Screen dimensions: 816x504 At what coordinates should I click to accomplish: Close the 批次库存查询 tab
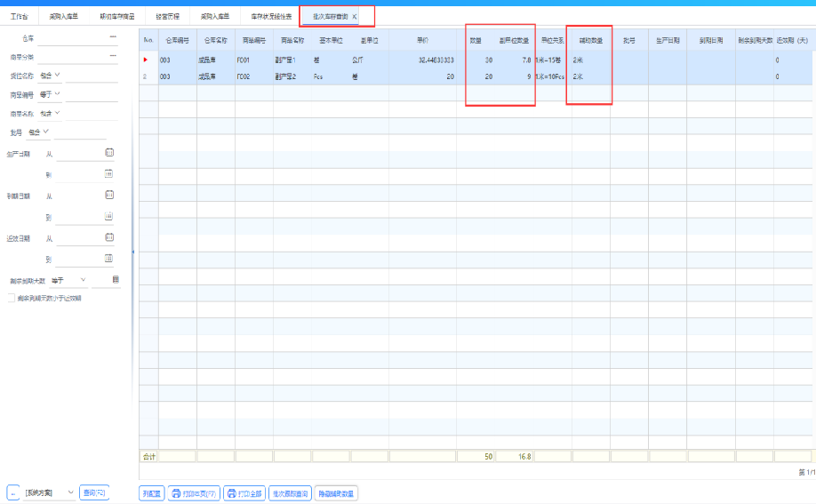click(x=355, y=17)
